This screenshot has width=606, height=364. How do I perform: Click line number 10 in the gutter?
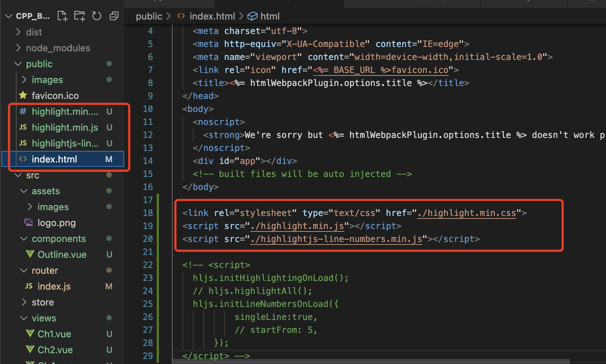(148, 109)
